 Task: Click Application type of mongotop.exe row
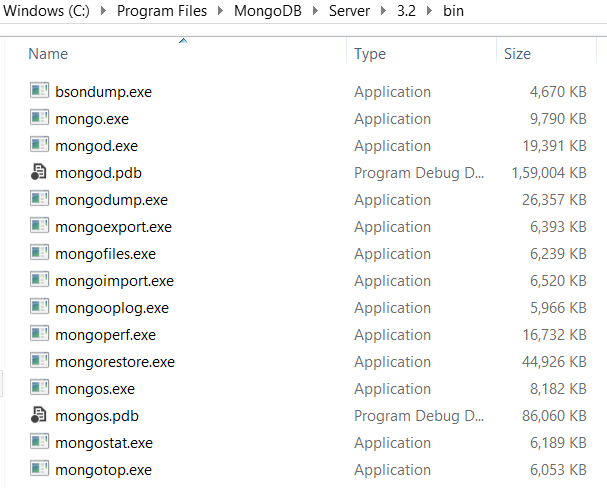point(392,470)
